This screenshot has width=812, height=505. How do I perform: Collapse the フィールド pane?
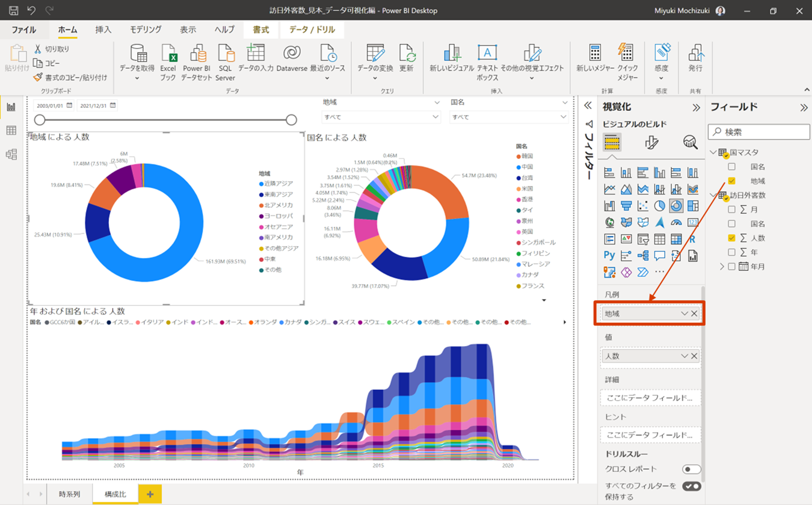tap(804, 108)
